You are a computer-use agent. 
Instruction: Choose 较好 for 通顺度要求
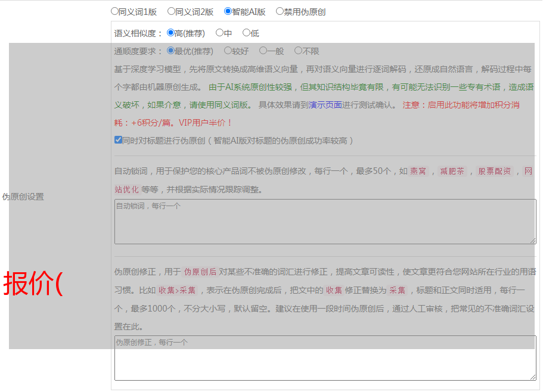click(228, 51)
